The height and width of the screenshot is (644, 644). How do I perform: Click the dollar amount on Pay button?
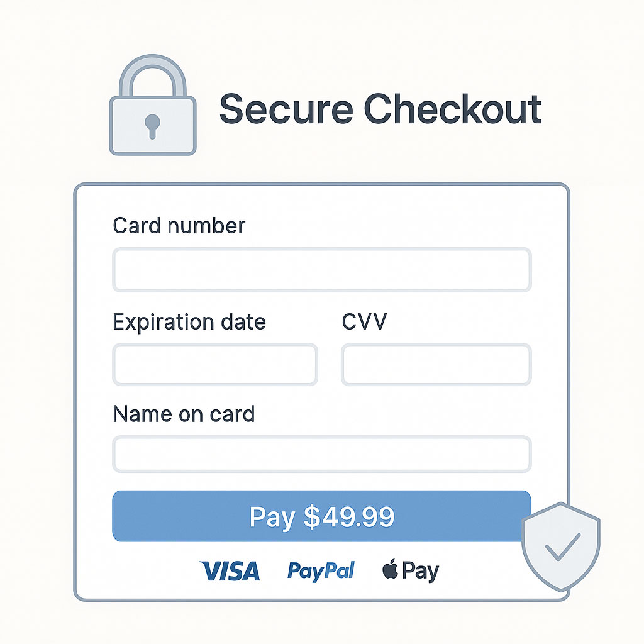(x=349, y=516)
